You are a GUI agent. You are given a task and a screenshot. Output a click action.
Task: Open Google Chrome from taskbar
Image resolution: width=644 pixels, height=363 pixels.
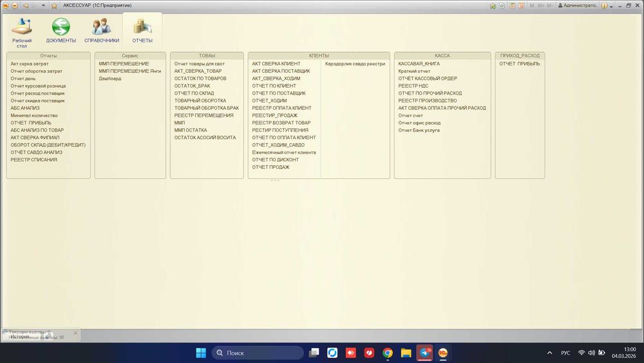pos(387,353)
